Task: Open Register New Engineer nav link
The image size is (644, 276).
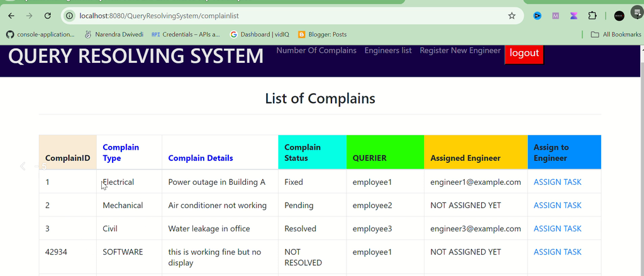Action: (460, 50)
